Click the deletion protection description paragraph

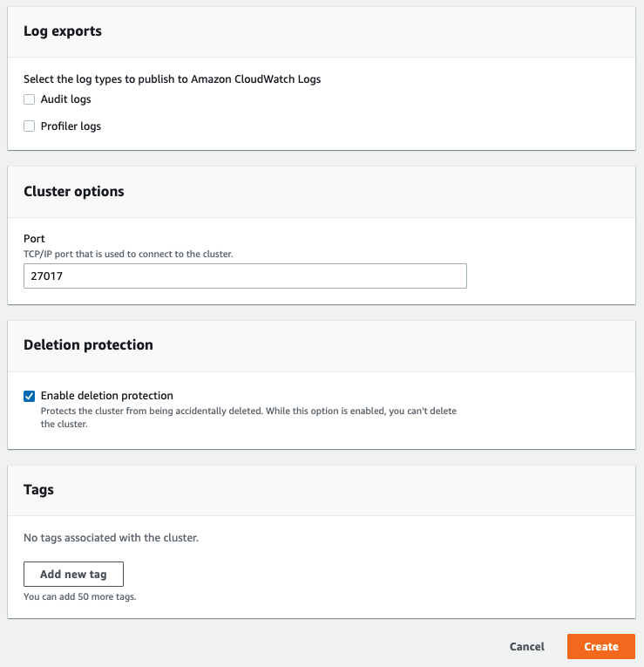click(x=248, y=418)
